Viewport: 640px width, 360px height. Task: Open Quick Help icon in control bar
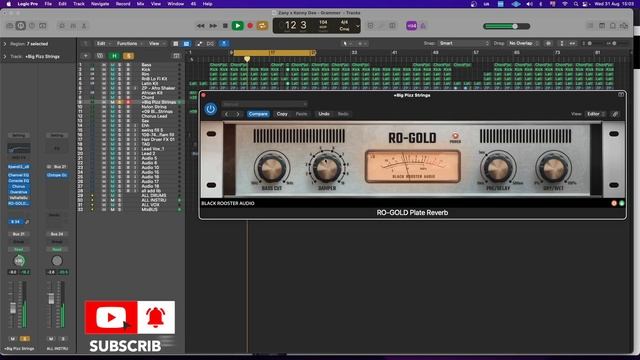[x=32, y=26]
